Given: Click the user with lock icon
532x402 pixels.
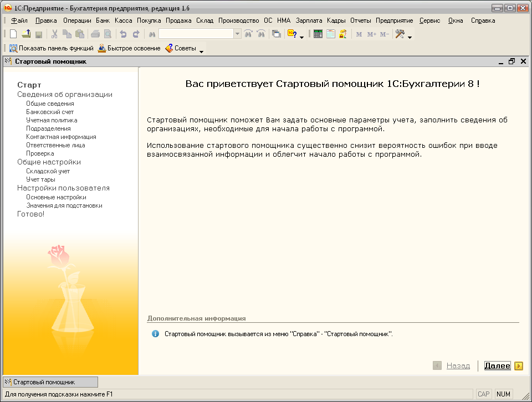Looking at the screenshot, I should (343, 34).
